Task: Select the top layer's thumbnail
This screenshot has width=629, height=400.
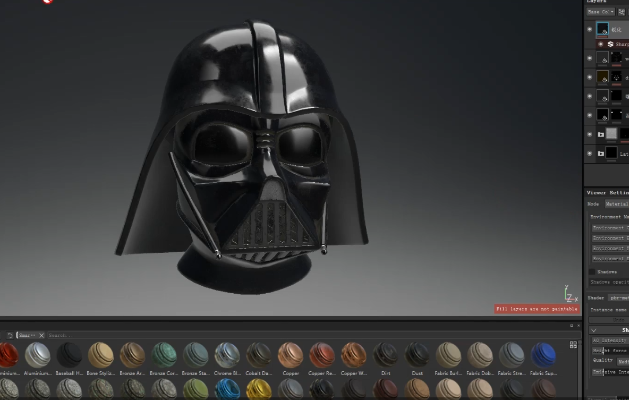Action: 603,29
